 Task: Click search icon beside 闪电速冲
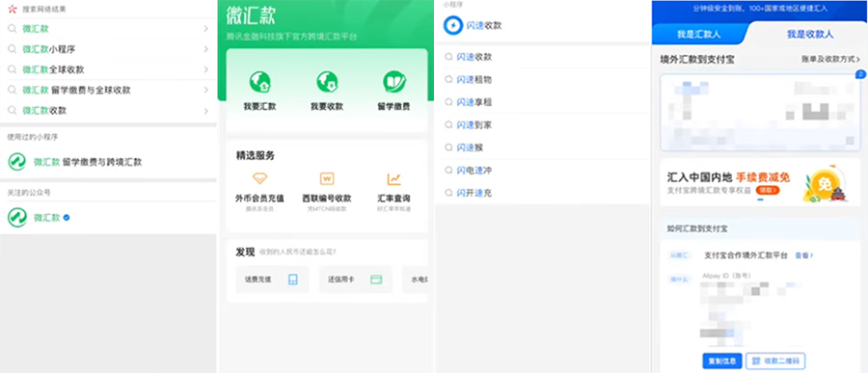[448, 171]
